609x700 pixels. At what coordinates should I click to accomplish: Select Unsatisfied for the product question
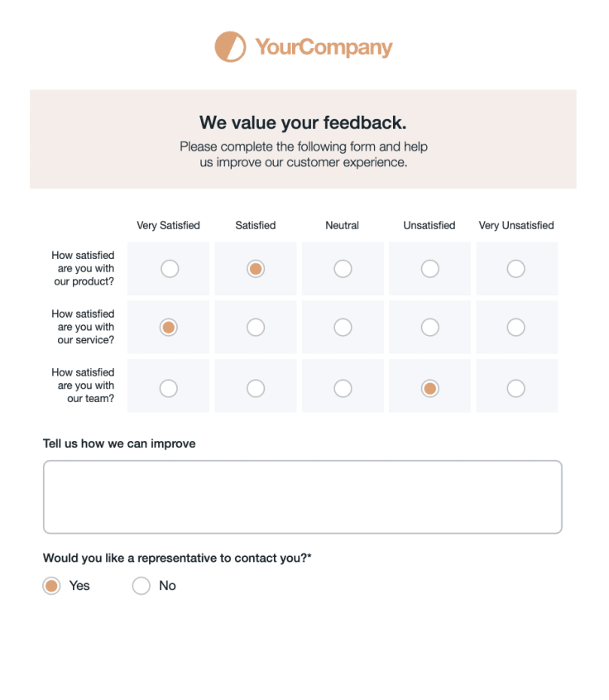[x=429, y=268]
